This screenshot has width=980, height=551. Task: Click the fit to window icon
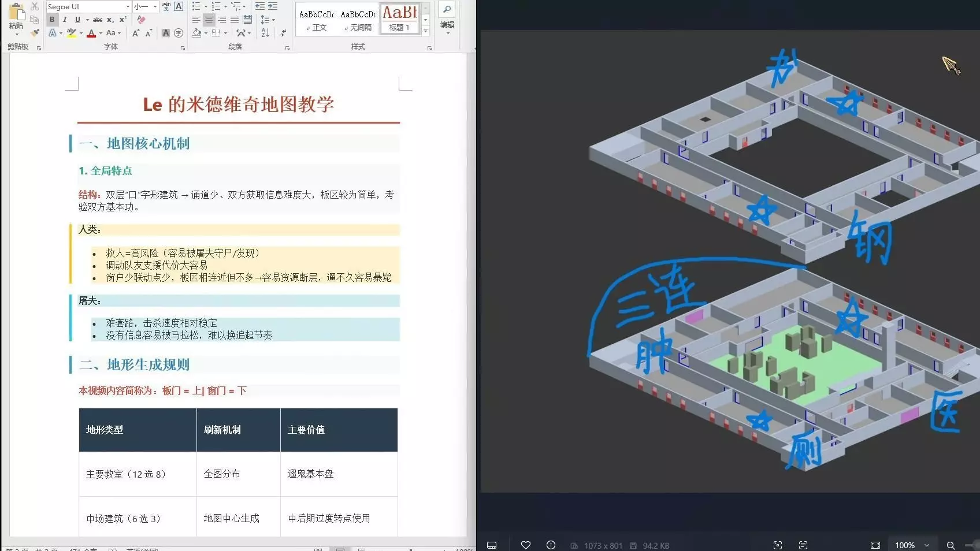point(875,545)
